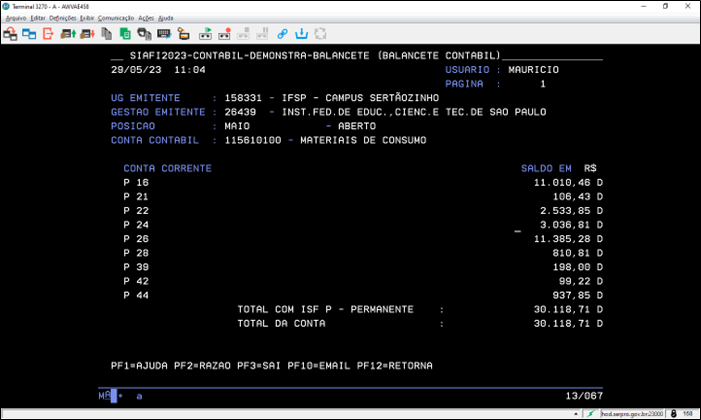701x420 pixels.
Task: Click the green lightning connection status icon
Action: click(591, 414)
